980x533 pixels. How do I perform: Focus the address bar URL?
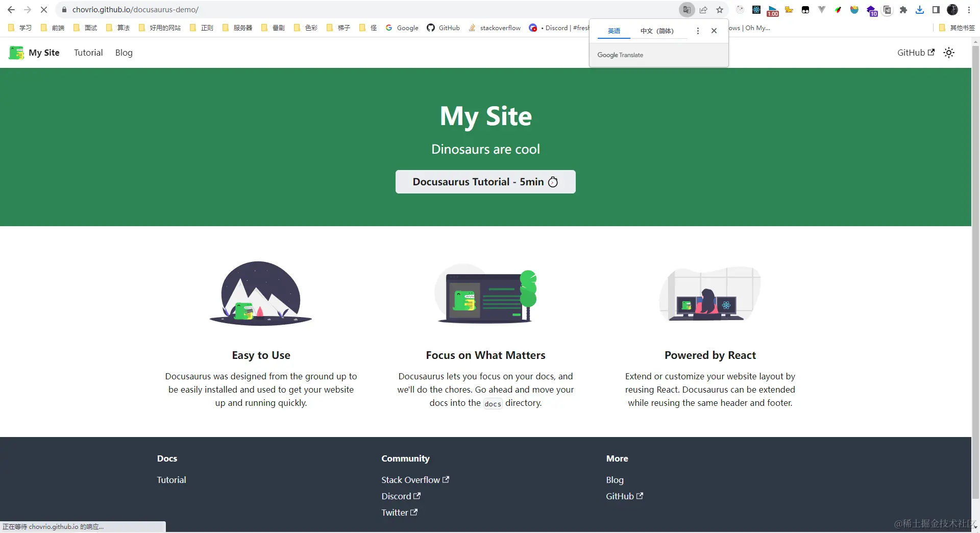tap(135, 10)
